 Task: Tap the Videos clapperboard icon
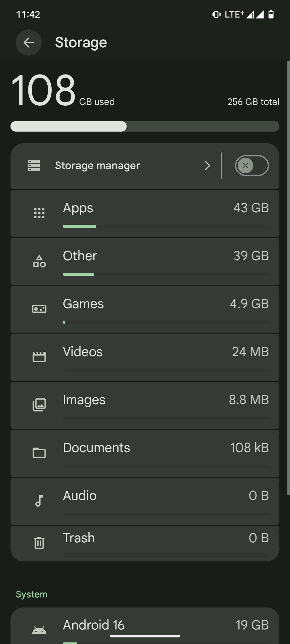point(39,357)
